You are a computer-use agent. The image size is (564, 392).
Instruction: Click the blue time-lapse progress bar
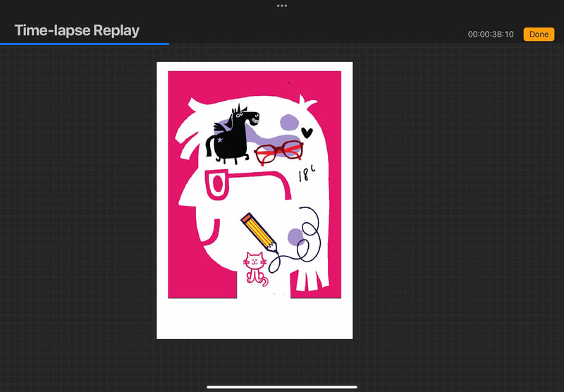pos(85,44)
